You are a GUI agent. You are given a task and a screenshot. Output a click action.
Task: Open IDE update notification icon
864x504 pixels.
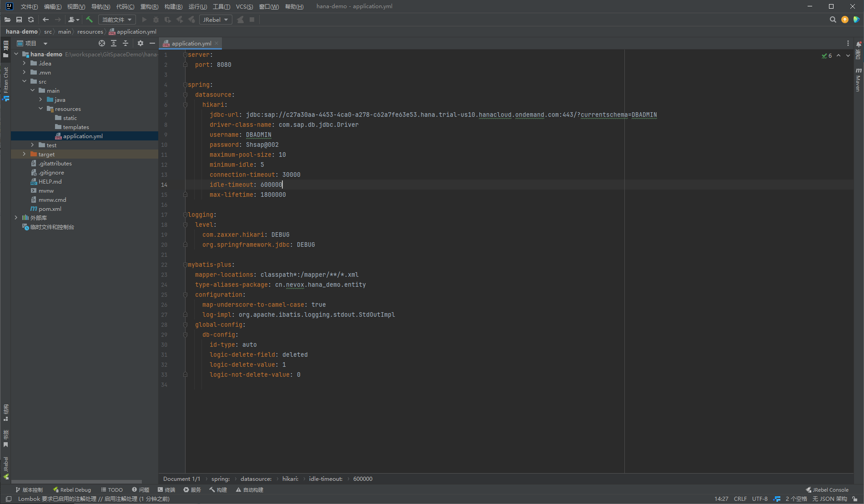(x=845, y=20)
